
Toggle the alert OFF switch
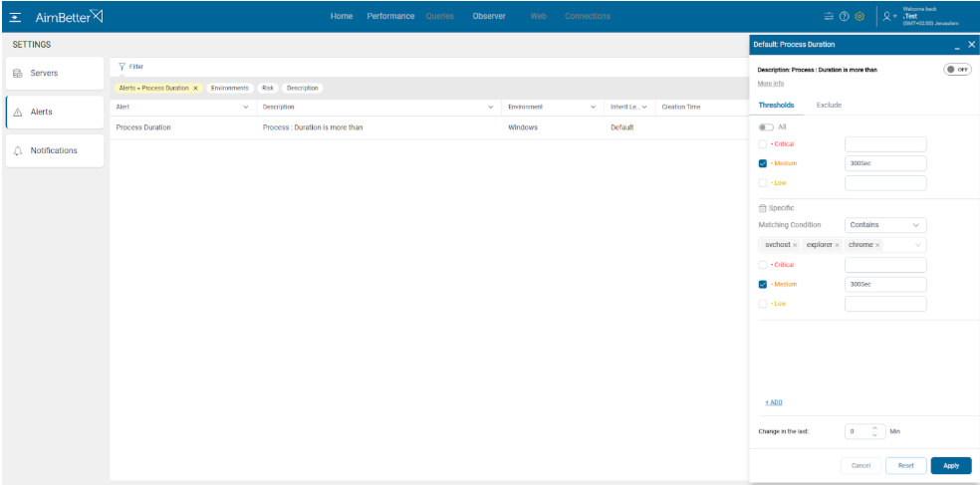[x=957, y=70]
